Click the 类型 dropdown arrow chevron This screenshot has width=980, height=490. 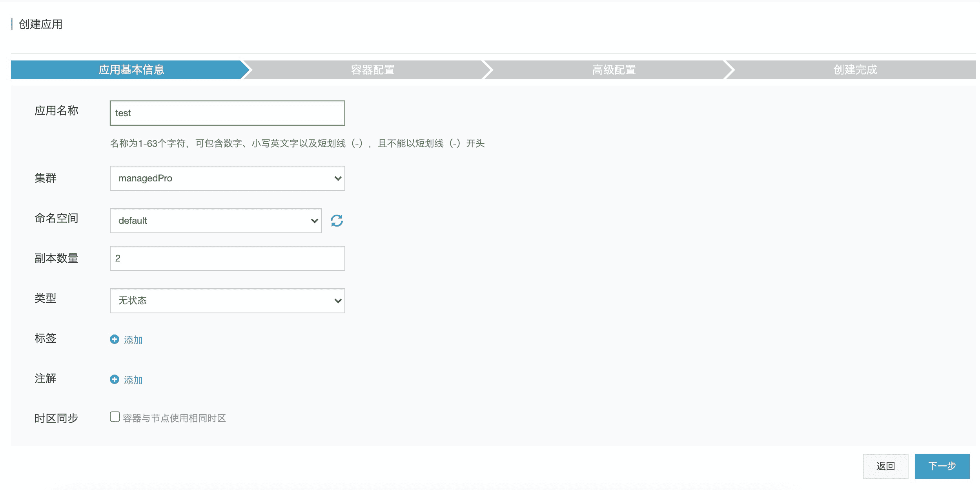coord(337,301)
